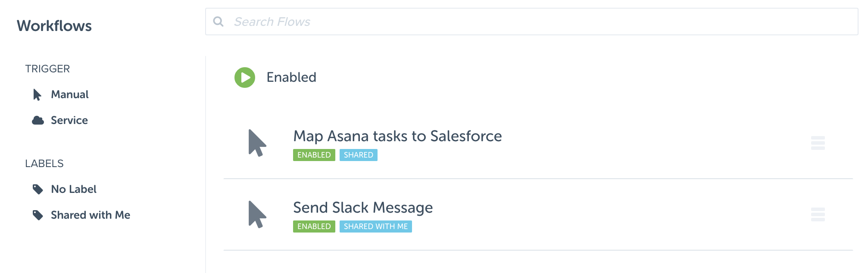Viewport: 868px width, 273px height.
Task: Filter by Service trigger
Action: coord(69,120)
